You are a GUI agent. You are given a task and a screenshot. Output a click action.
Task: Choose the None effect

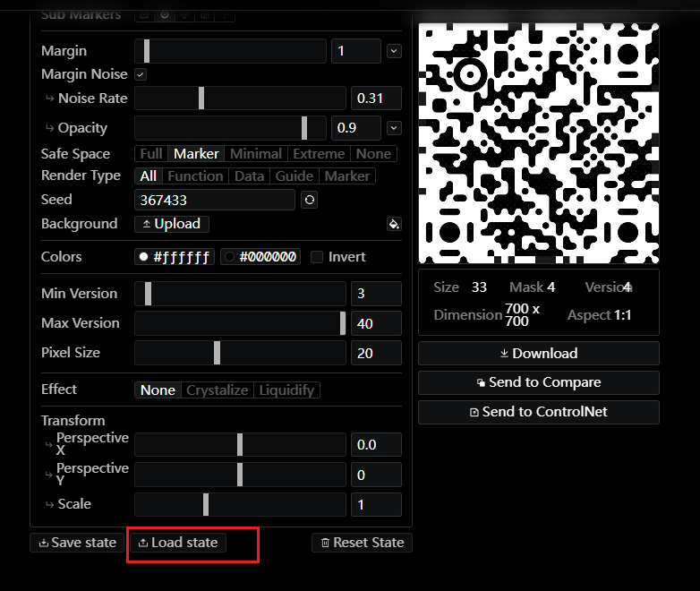(158, 390)
